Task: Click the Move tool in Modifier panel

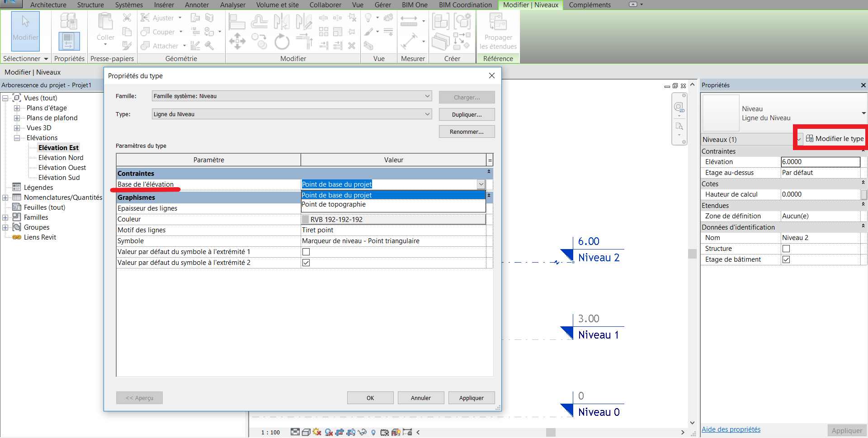Action: pyautogui.click(x=237, y=42)
